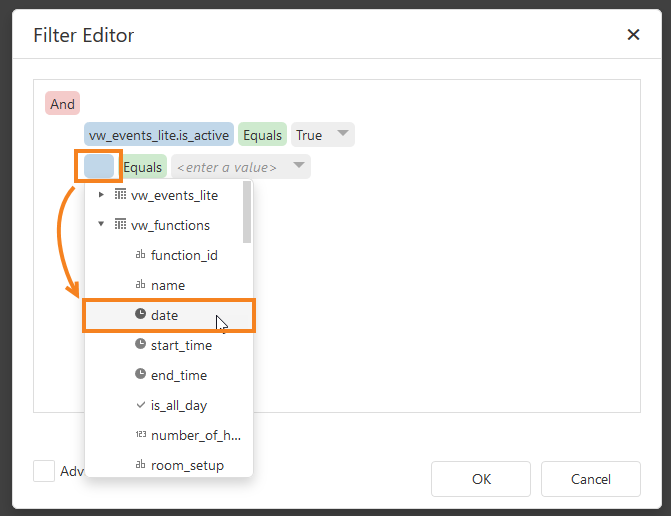Cancel the Filter Editor
The image size is (671, 516).
pos(591,479)
